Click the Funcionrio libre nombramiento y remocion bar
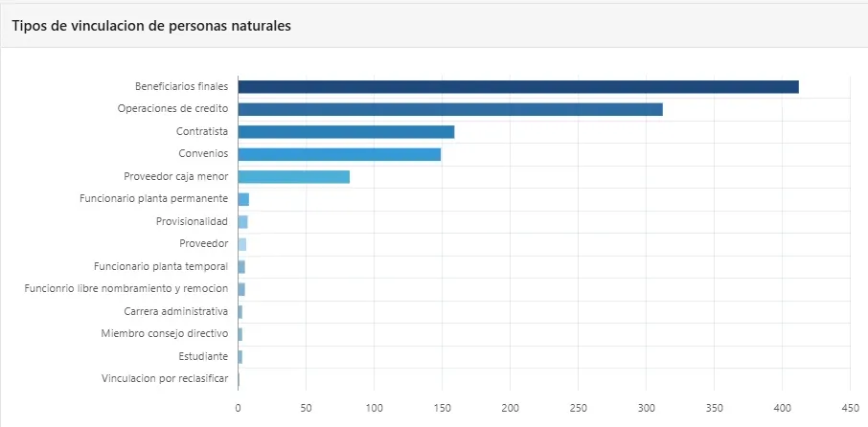This screenshot has height=427, width=868. (241, 289)
